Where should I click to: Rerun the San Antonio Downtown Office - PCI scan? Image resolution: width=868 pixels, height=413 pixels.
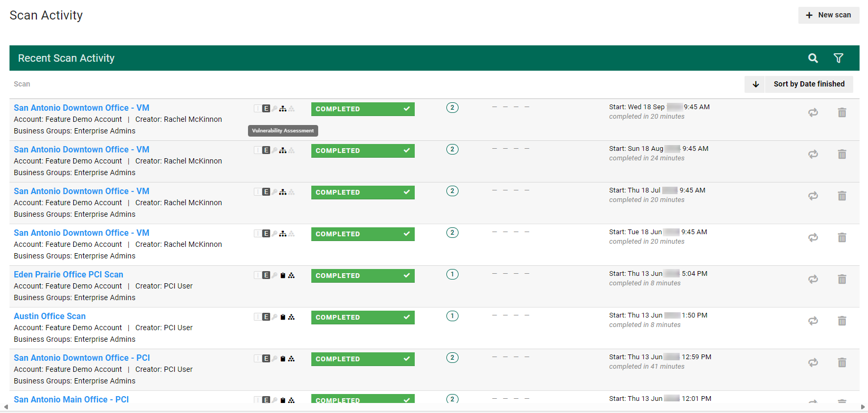tap(813, 362)
